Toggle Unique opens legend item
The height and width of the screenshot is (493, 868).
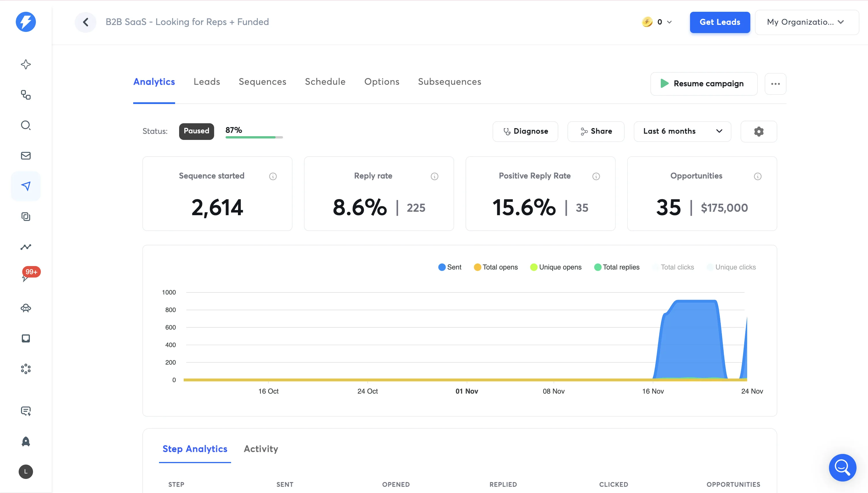click(556, 267)
